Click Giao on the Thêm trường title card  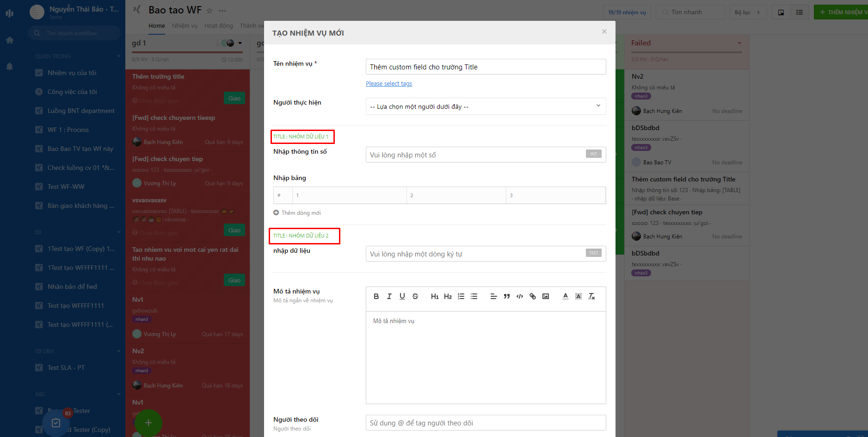pos(234,98)
